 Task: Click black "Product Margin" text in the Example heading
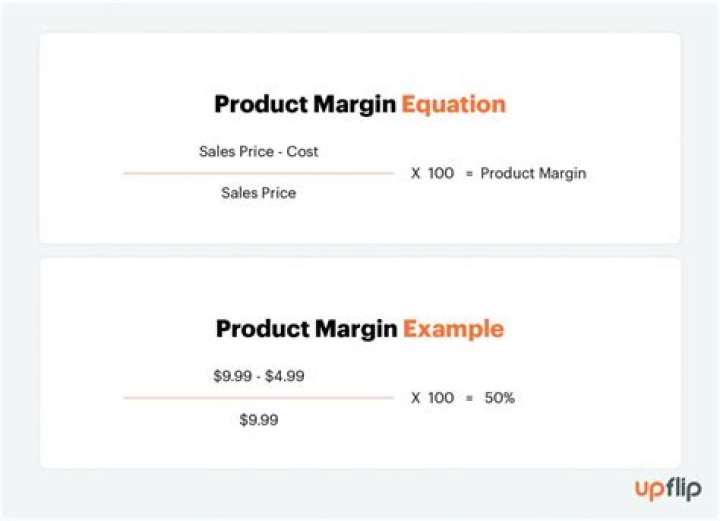click(307, 329)
